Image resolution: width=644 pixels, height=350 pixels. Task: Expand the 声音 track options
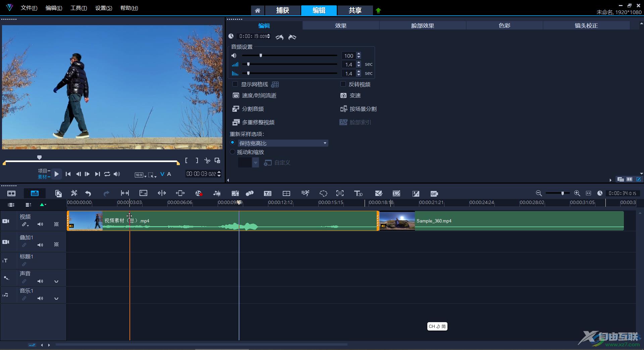coord(56,281)
